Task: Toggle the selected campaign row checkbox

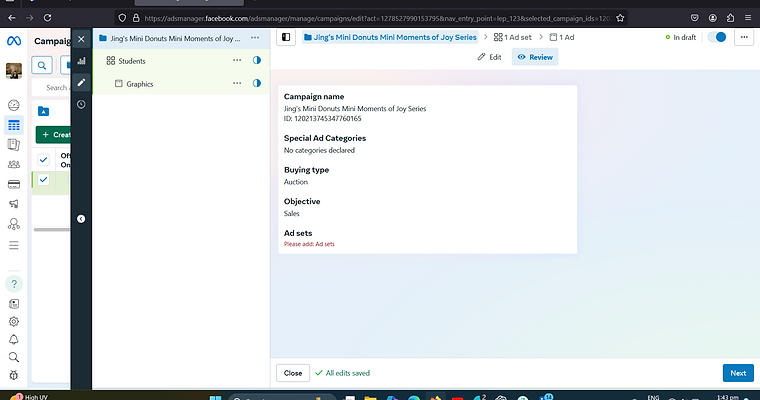Action: pyautogui.click(x=43, y=179)
